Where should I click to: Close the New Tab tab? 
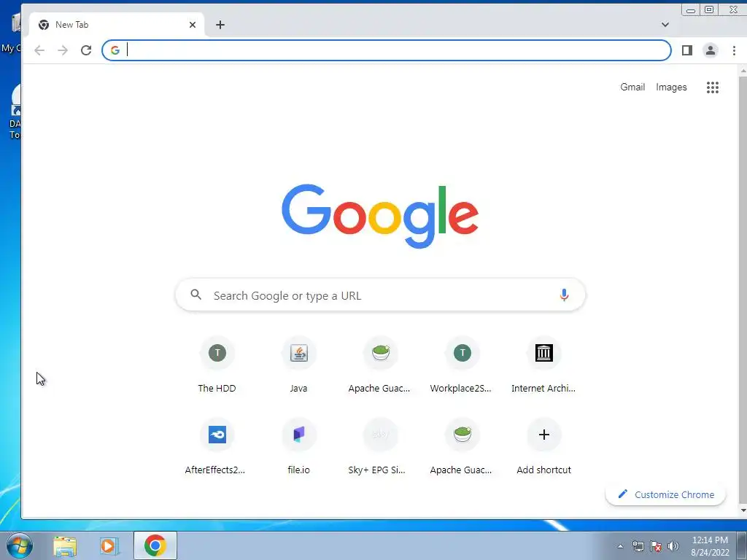coord(193,25)
